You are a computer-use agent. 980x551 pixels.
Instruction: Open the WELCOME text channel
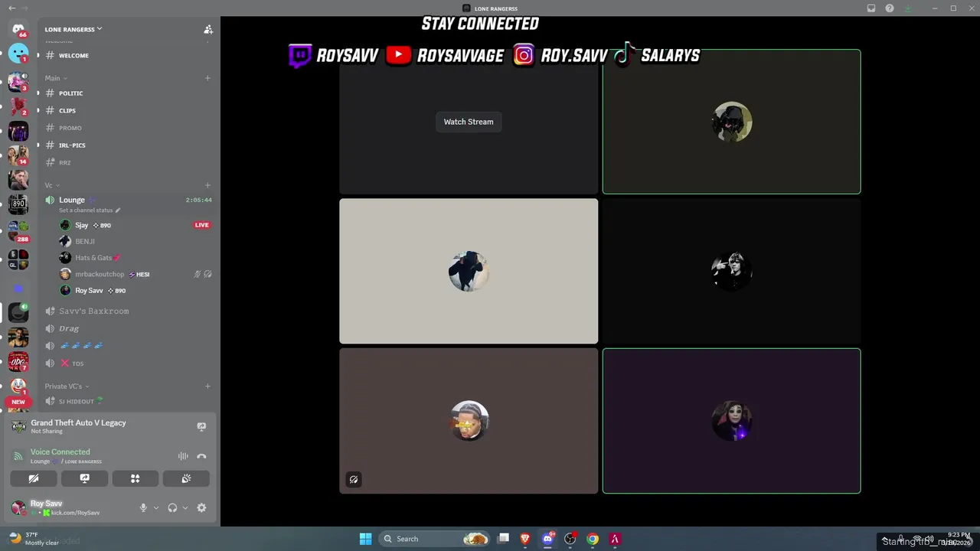point(128,55)
